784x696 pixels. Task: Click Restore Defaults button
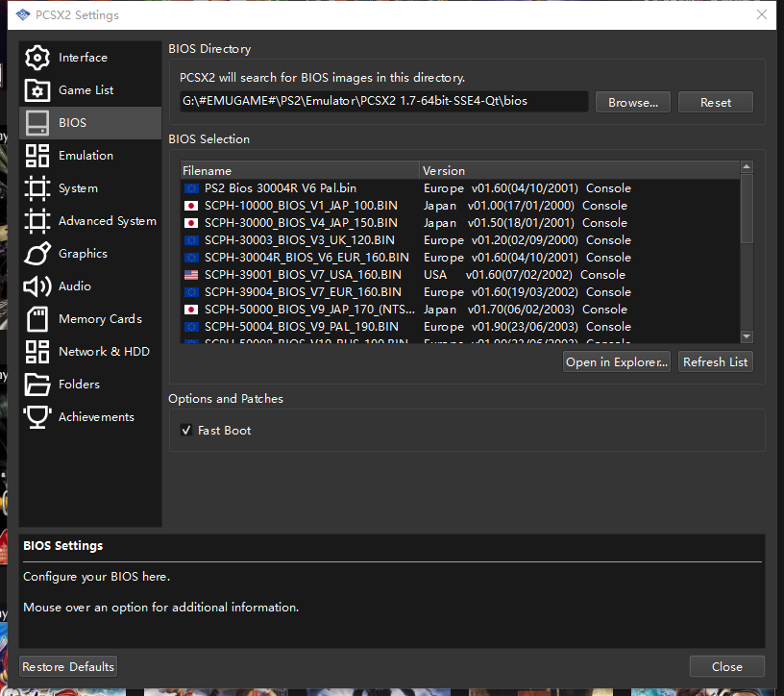pos(68,666)
